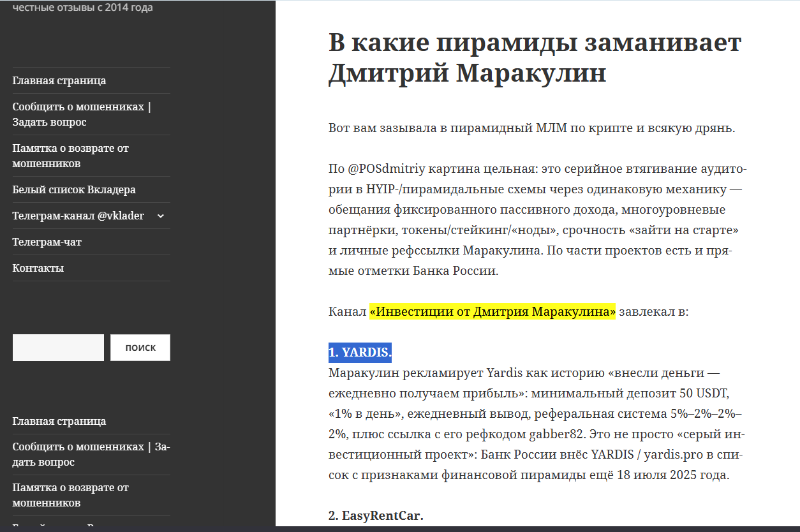This screenshot has height=532, width=800.
Task: Click the text «yardis.pro» in the paragraph
Action: tap(674, 455)
